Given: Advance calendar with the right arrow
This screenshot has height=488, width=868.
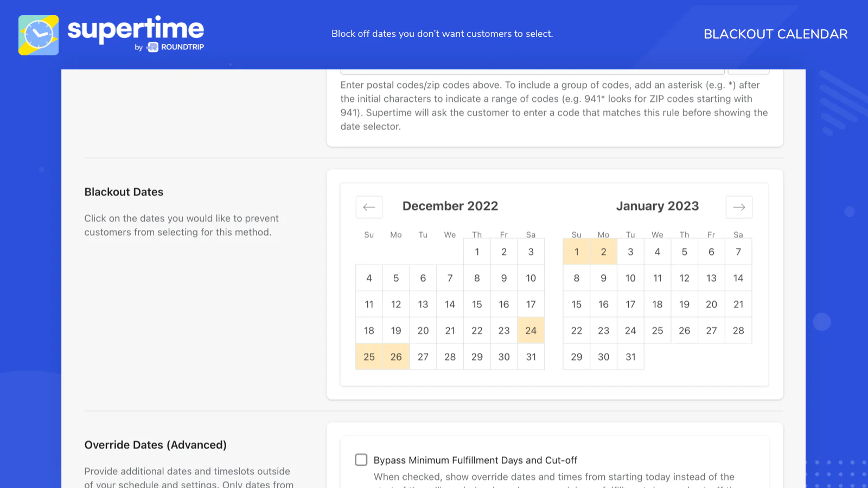Looking at the screenshot, I should click(739, 207).
